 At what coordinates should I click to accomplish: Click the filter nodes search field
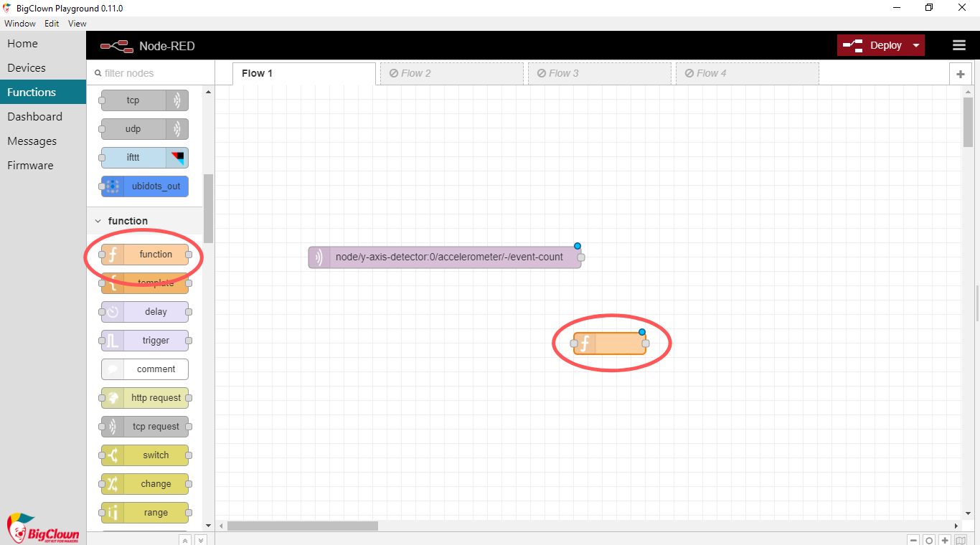(151, 73)
